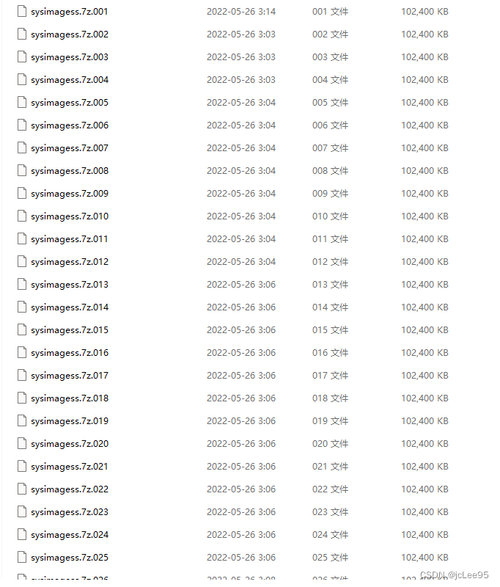The height and width of the screenshot is (587, 500).
Task: Click the '004 文件' type cell
Action: [x=330, y=80]
